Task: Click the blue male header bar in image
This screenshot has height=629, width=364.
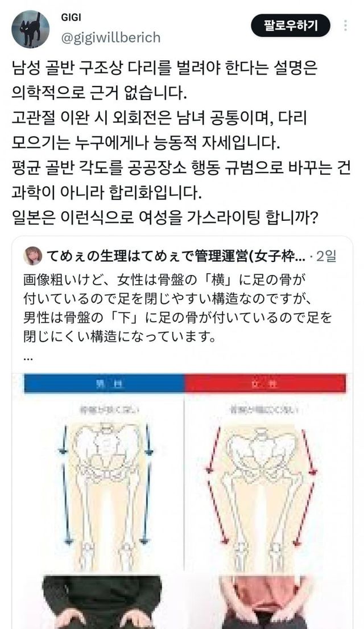Action: [104, 384]
